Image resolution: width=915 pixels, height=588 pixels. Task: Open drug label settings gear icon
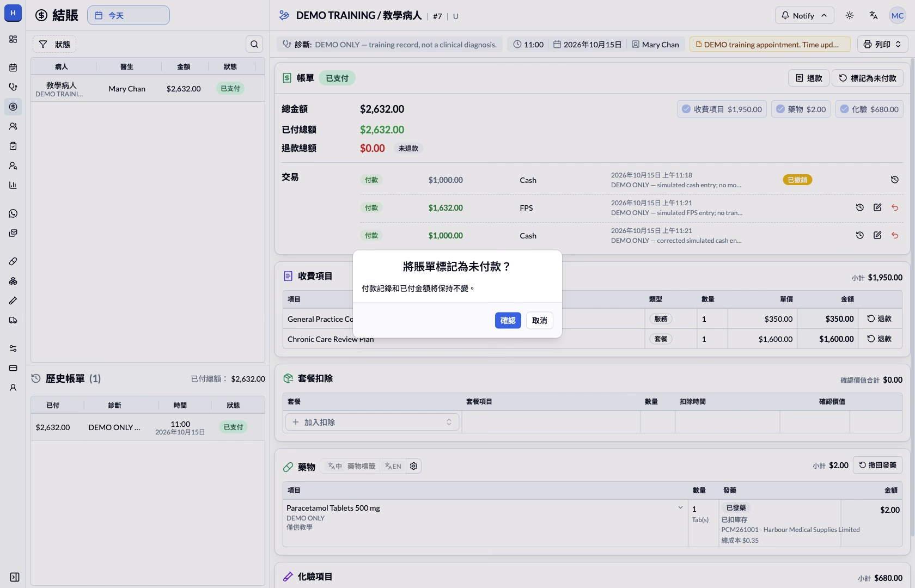413,466
